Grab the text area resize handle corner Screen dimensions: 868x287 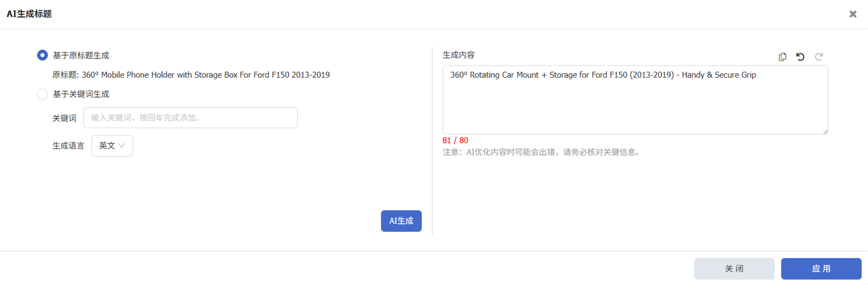pos(825,131)
